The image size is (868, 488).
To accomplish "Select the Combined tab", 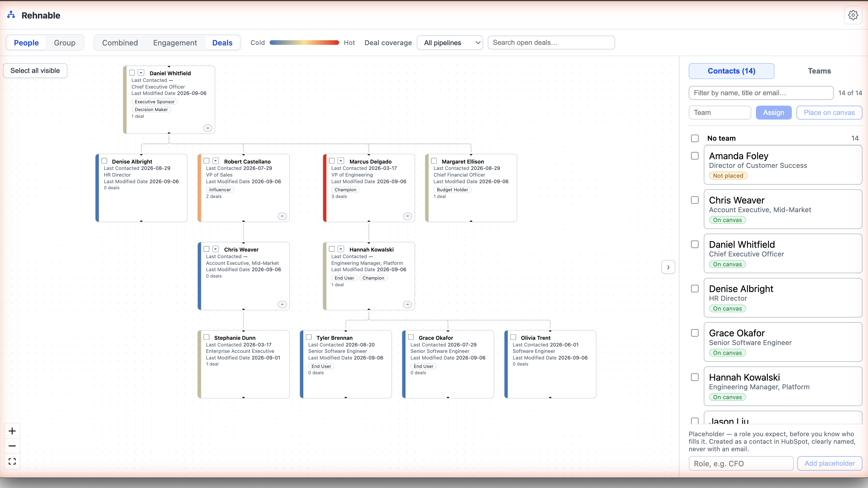I will point(120,43).
